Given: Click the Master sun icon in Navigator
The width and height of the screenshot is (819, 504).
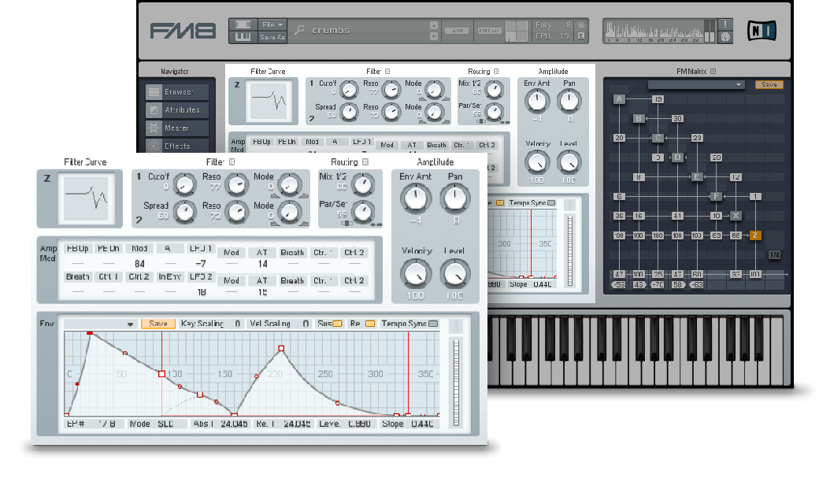Looking at the screenshot, I should click(x=154, y=128).
